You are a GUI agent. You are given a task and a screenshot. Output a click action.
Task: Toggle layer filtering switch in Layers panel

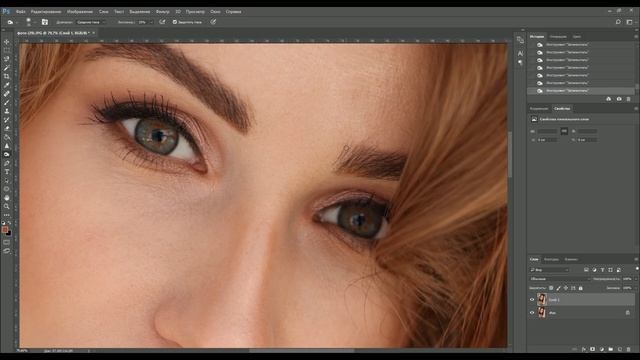click(637, 269)
